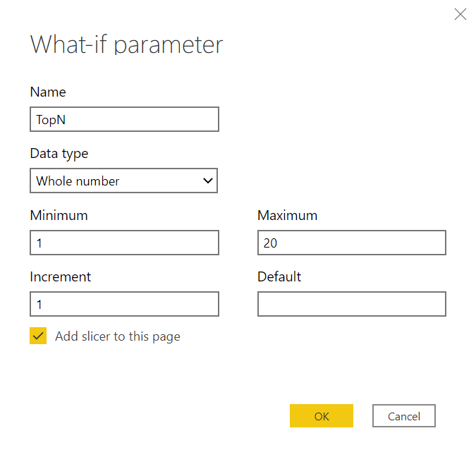Select the Minimum value input box
476x457 pixels.
tap(124, 243)
